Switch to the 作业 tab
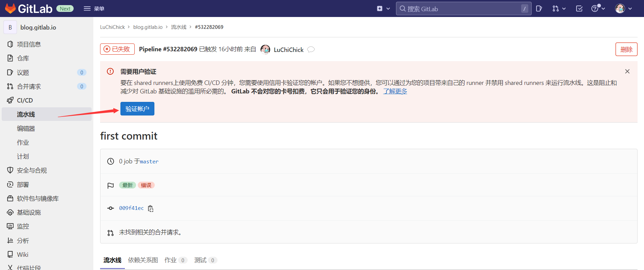The image size is (644, 270). tap(176, 260)
